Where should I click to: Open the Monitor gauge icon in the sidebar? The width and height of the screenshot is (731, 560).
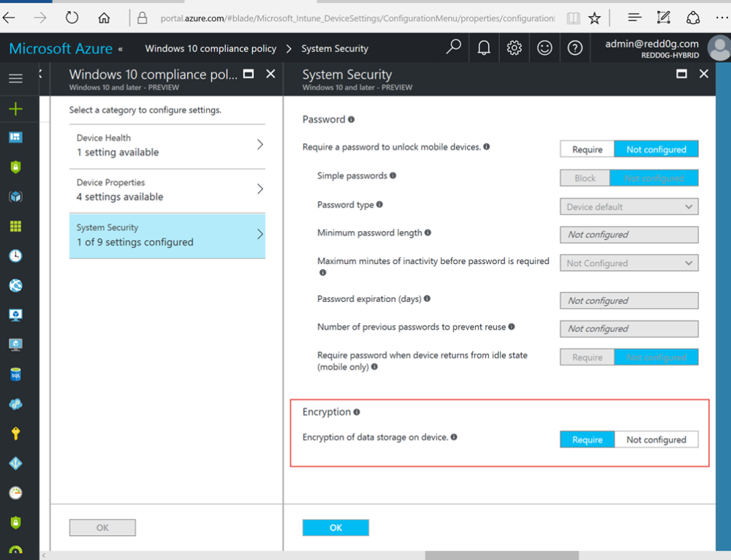15,493
